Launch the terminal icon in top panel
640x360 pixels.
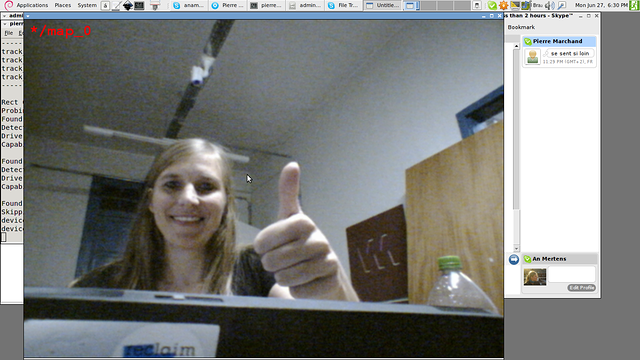[139, 5]
